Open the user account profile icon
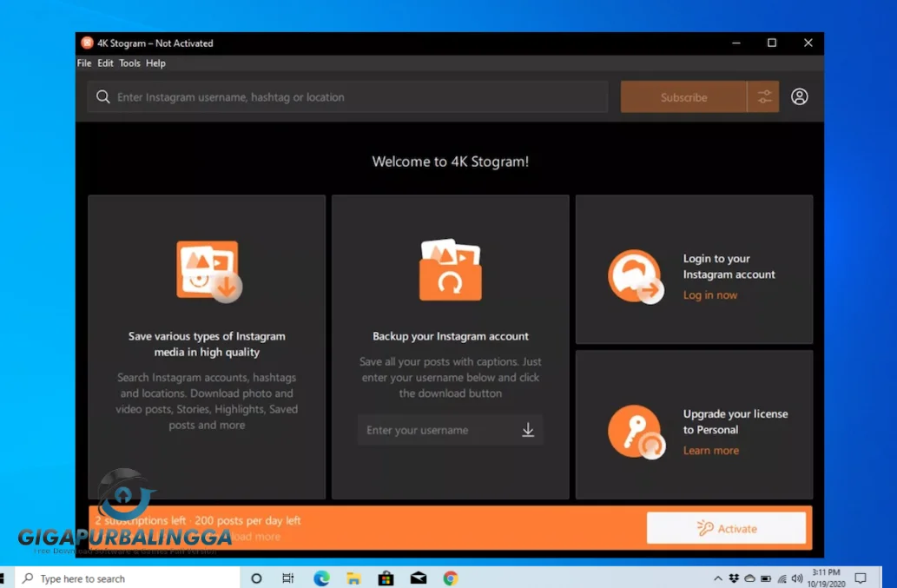Screen dimensions: 897x588 coord(799,96)
